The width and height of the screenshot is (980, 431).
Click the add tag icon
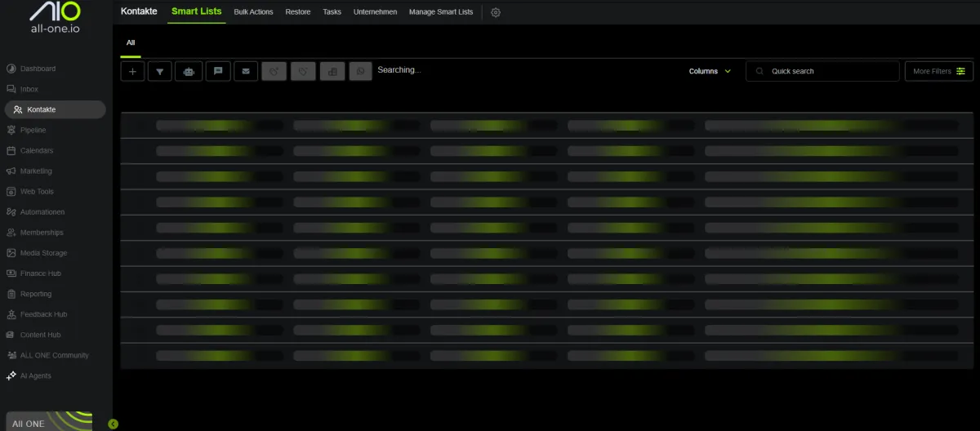point(274,71)
